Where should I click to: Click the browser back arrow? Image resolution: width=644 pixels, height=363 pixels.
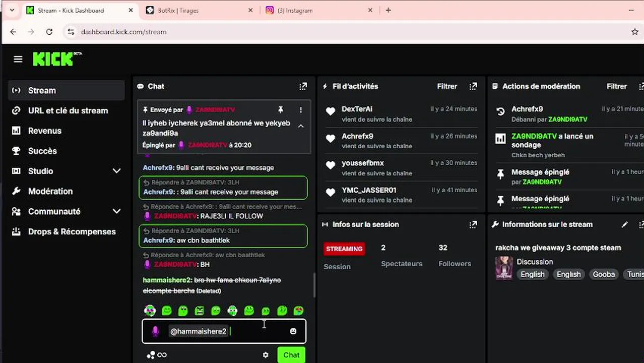13,32
